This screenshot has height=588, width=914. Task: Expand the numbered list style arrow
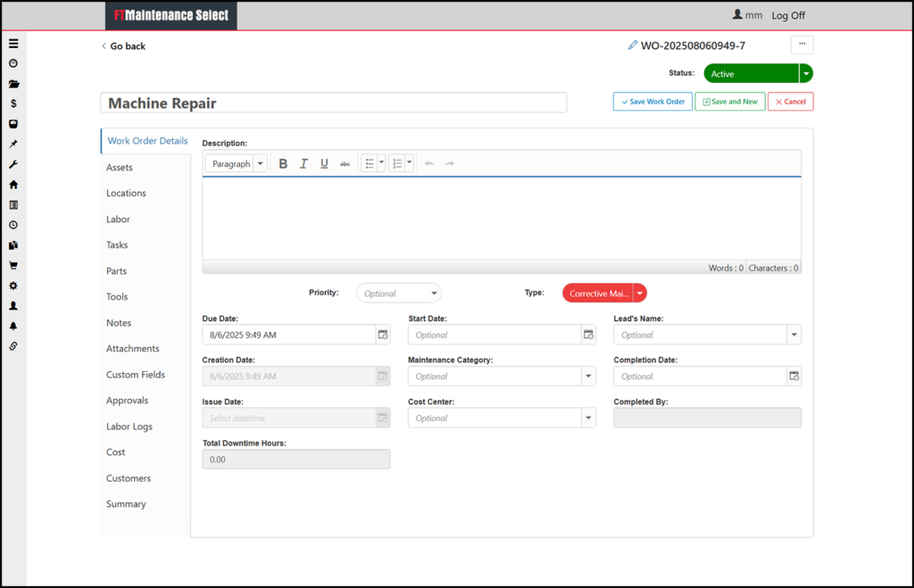(x=410, y=162)
